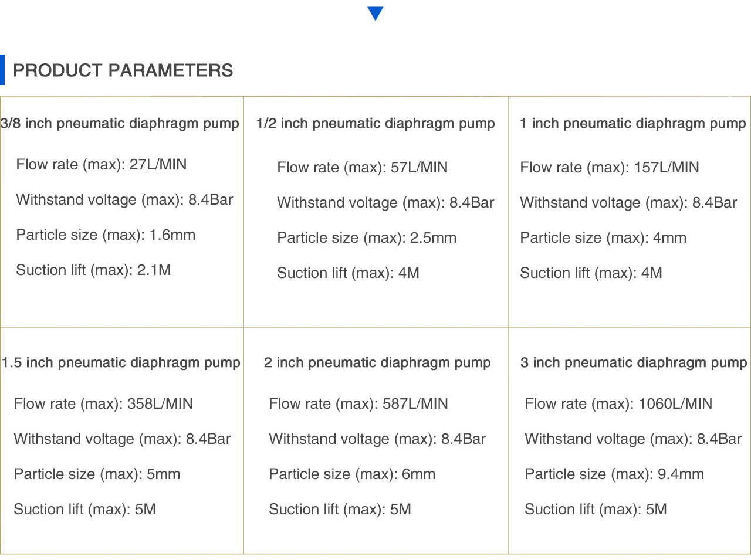
Task: Select the 2 inch pneumatic diaphragm pump title
Action: click(377, 363)
